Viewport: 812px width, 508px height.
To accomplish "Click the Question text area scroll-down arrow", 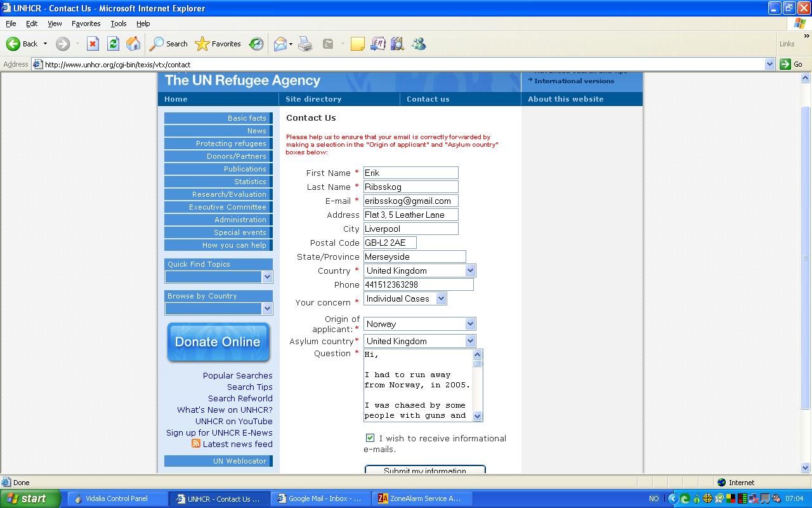I will (x=478, y=416).
